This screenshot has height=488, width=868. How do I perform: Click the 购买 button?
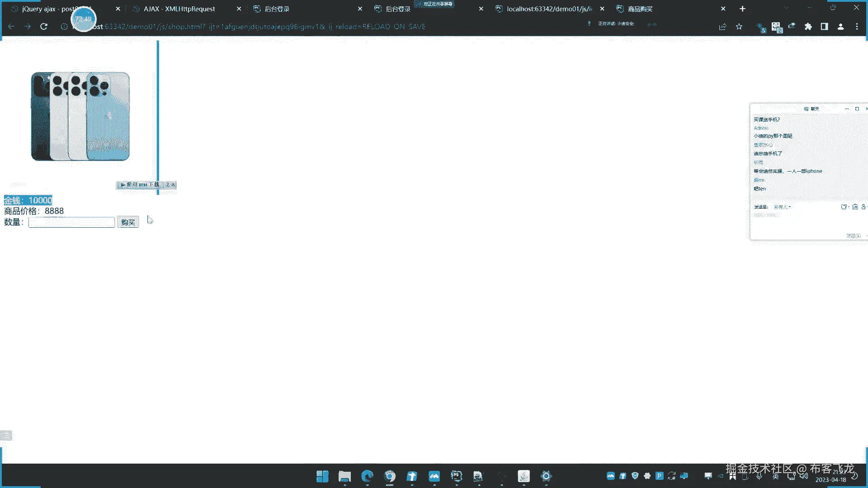pyautogui.click(x=128, y=222)
